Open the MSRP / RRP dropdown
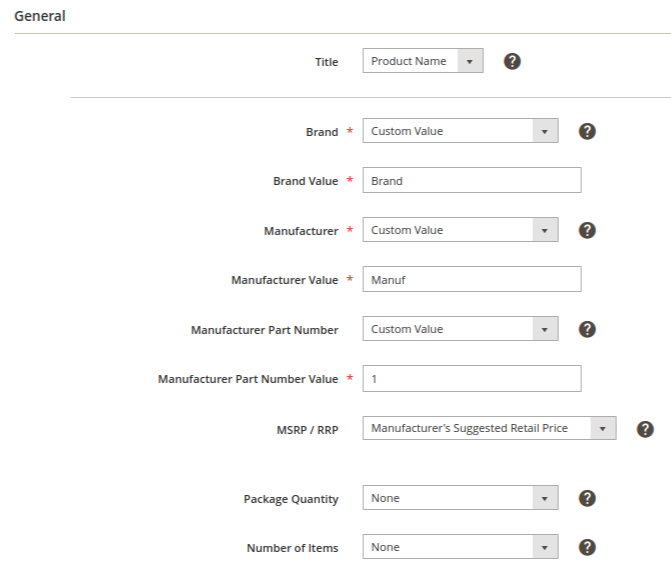Image resolution: width=671 pixels, height=573 pixels. point(490,429)
